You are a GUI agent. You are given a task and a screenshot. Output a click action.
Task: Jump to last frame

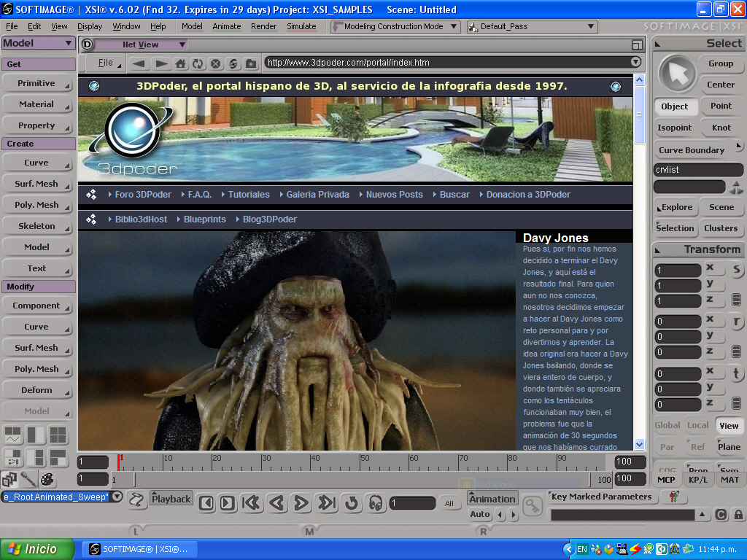click(x=327, y=503)
